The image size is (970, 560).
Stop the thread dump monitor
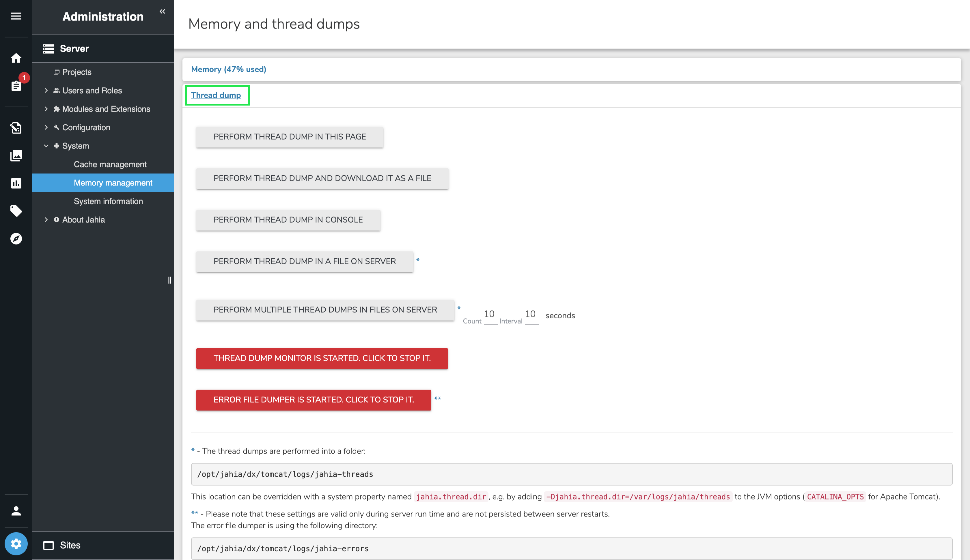point(322,358)
